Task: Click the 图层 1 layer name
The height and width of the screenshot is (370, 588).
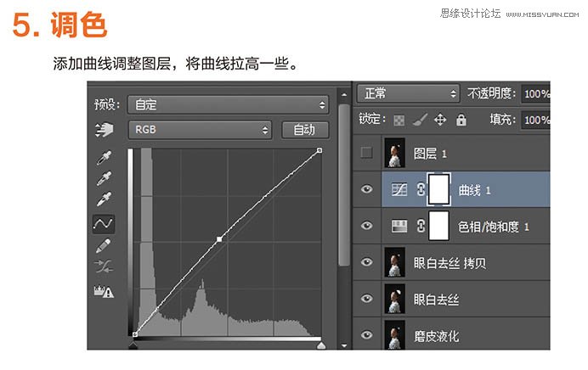Action: tap(430, 154)
